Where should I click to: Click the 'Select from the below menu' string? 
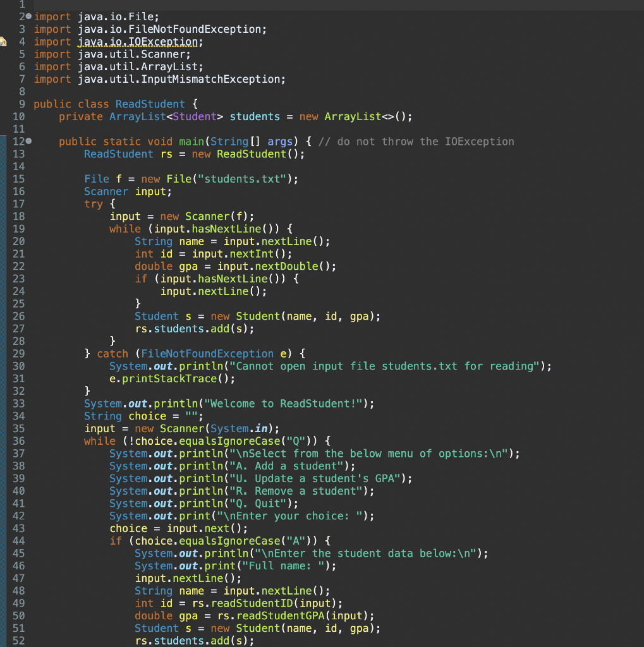coord(369,454)
